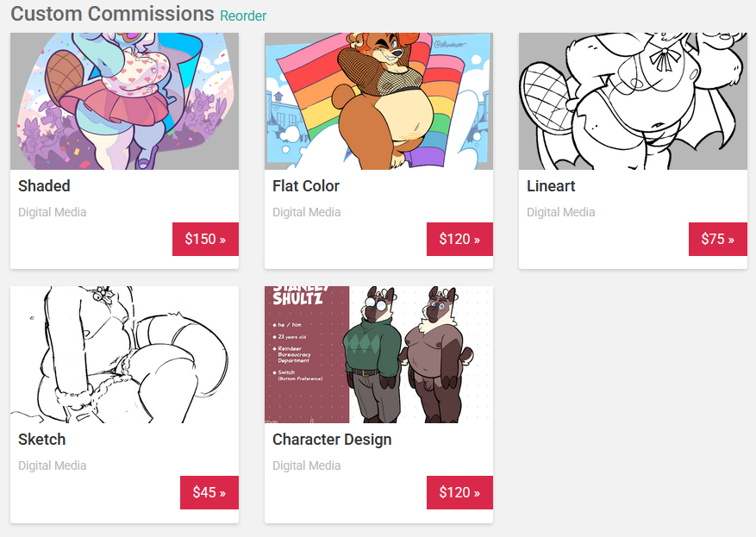Select the Flat Color title
This screenshot has height=537, width=756.
point(306,186)
